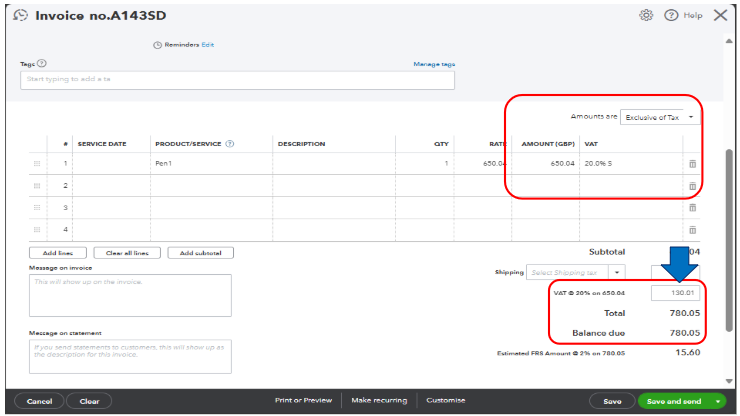The height and width of the screenshot is (416, 740).
Task: Focus the tags input field
Action: click(237, 80)
